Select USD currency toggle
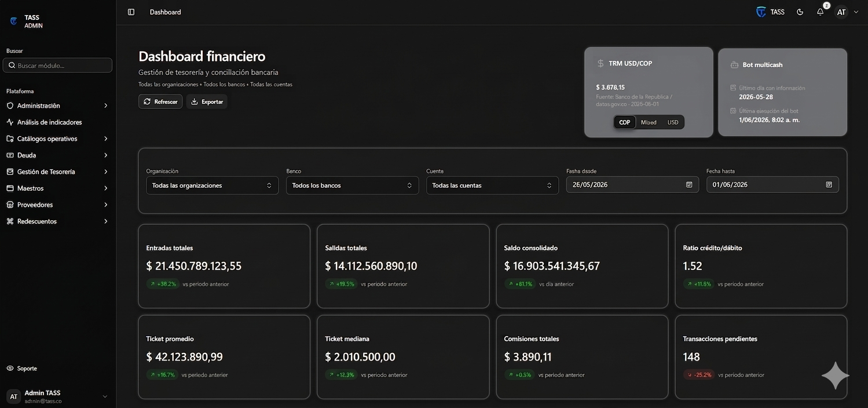 673,122
